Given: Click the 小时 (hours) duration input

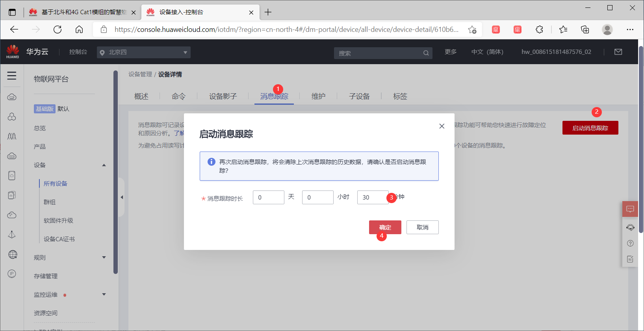Looking at the screenshot, I should [318, 197].
